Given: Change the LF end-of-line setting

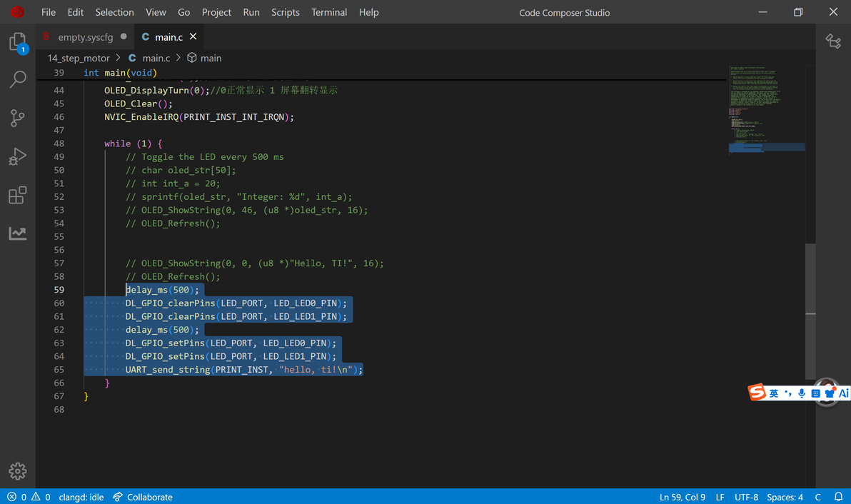Looking at the screenshot, I should click(x=720, y=496).
